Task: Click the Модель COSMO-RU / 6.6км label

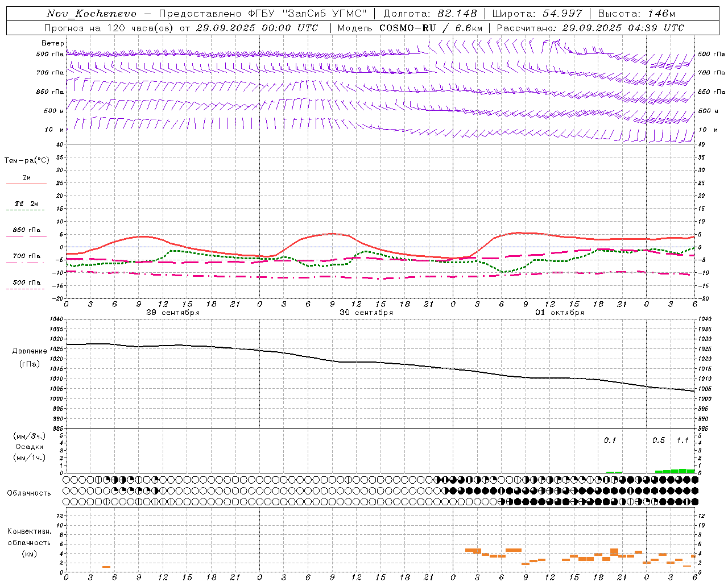Action: pyautogui.click(x=410, y=28)
